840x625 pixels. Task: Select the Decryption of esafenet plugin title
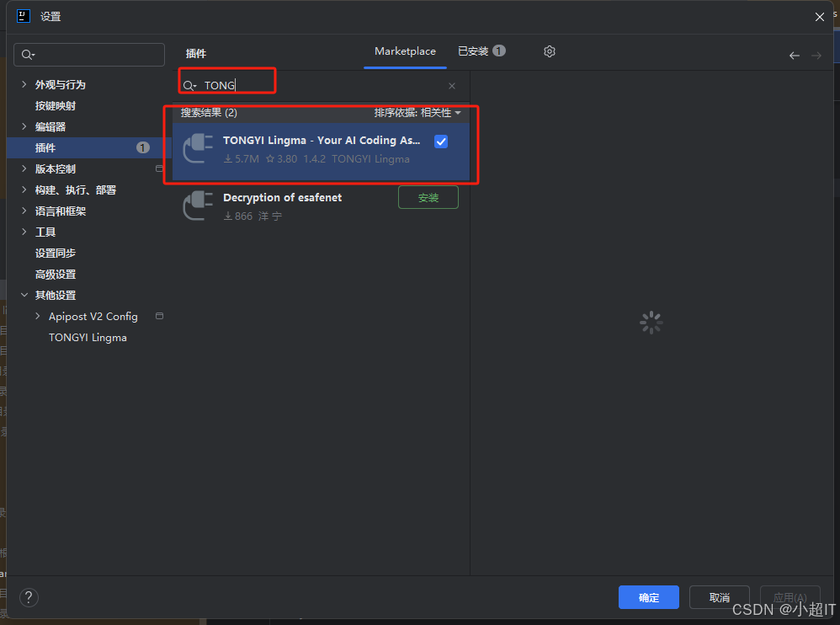click(x=282, y=198)
